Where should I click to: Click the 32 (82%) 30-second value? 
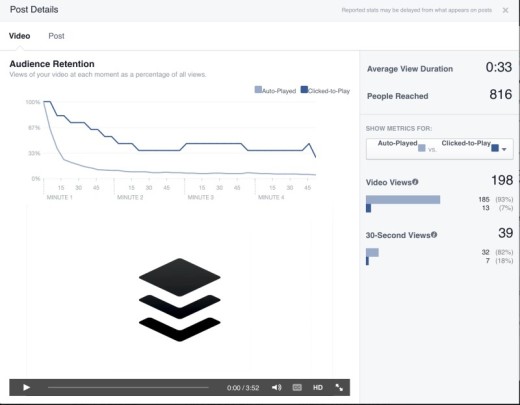point(497,252)
